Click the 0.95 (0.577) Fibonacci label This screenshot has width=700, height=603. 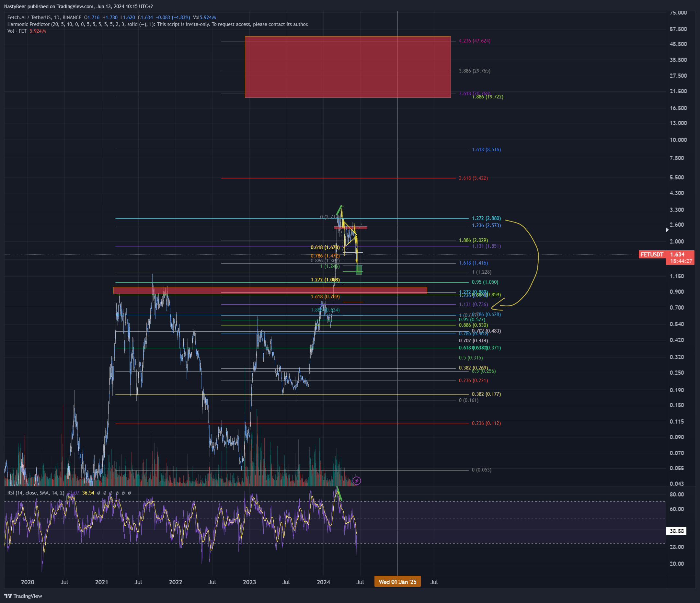coord(472,320)
